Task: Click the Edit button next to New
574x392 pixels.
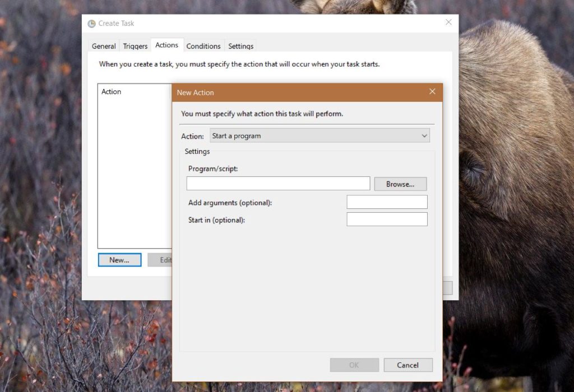Action: click(161, 260)
